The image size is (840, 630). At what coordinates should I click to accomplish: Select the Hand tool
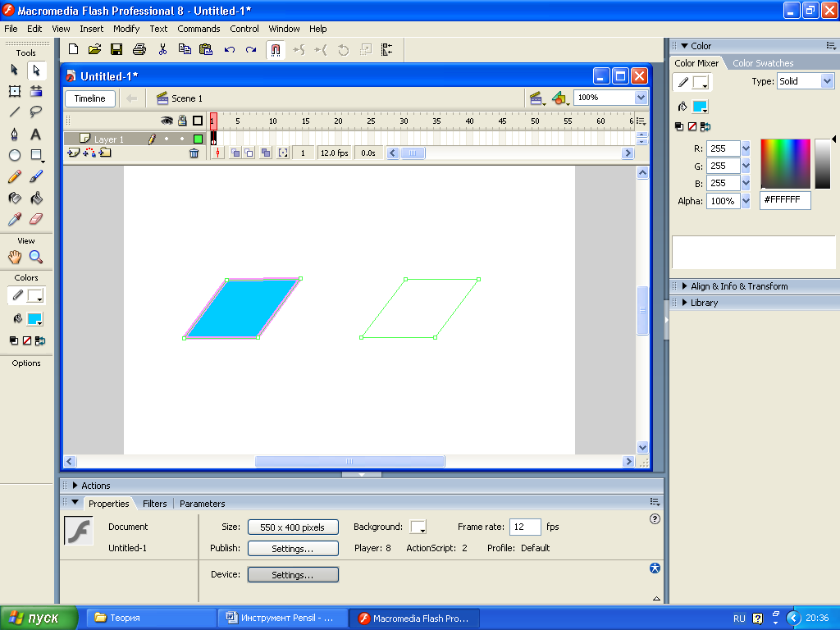tap(15, 257)
